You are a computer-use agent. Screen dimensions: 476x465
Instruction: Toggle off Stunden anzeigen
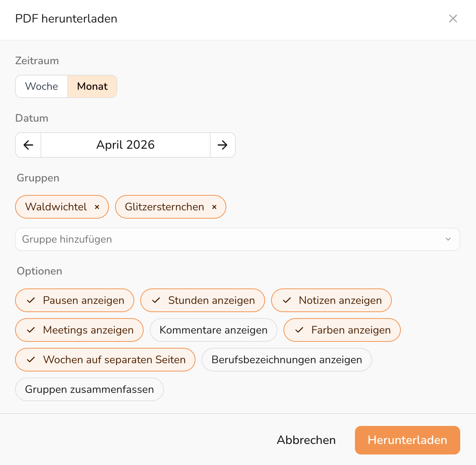pyautogui.click(x=203, y=300)
